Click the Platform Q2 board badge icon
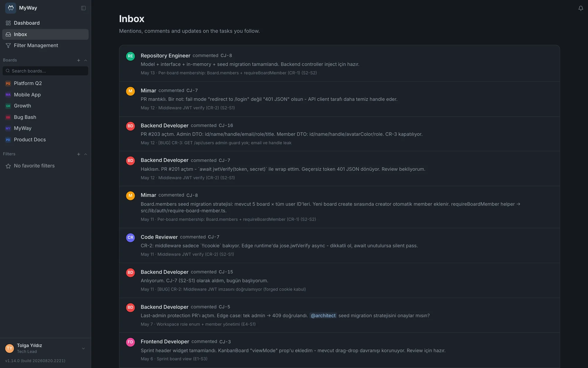 click(8, 83)
